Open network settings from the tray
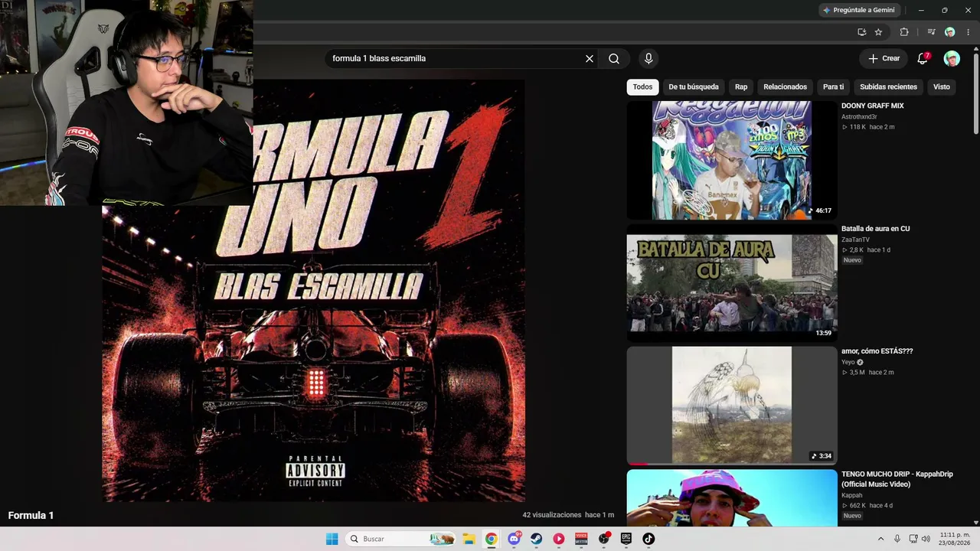The image size is (980, 551). [x=914, y=539]
